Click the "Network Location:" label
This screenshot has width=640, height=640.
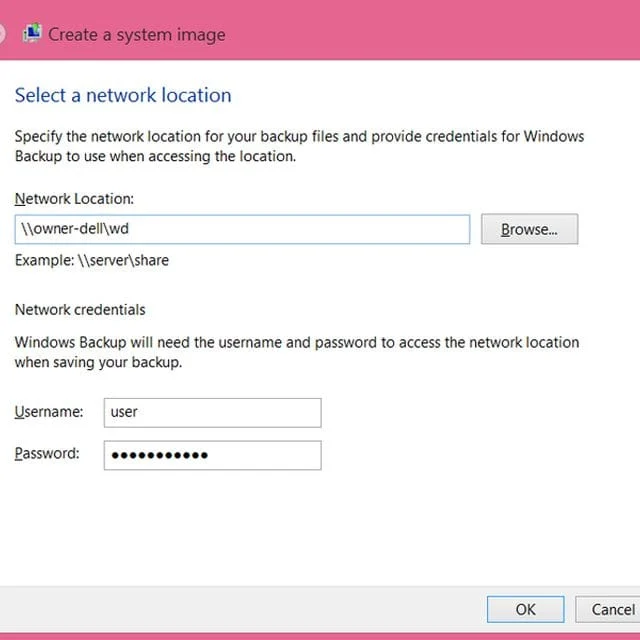click(74, 199)
